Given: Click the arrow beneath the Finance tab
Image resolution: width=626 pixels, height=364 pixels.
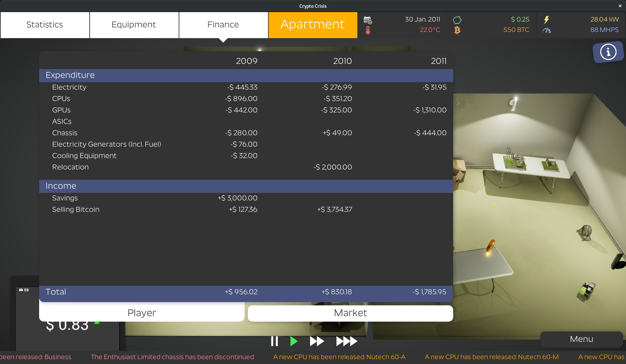Looking at the screenshot, I should (223, 40).
